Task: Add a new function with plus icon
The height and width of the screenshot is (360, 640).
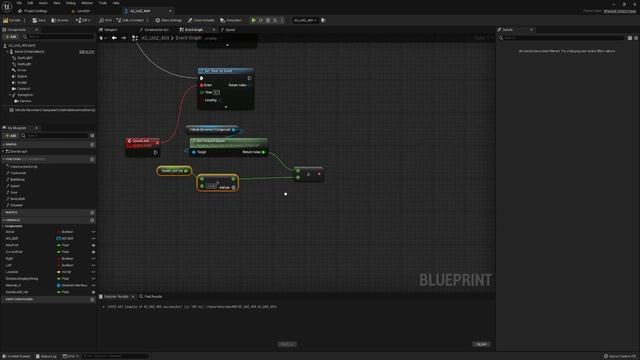Action: click(92, 159)
